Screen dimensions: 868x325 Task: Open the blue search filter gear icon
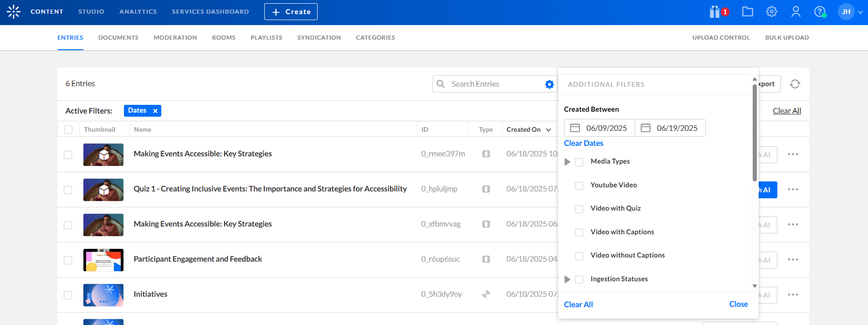tap(550, 84)
